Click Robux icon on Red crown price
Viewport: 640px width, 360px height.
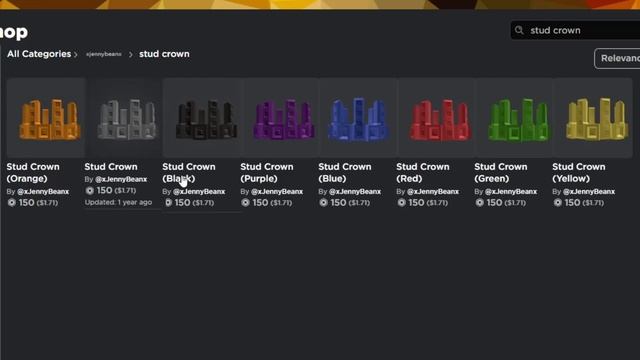(401, 202)
